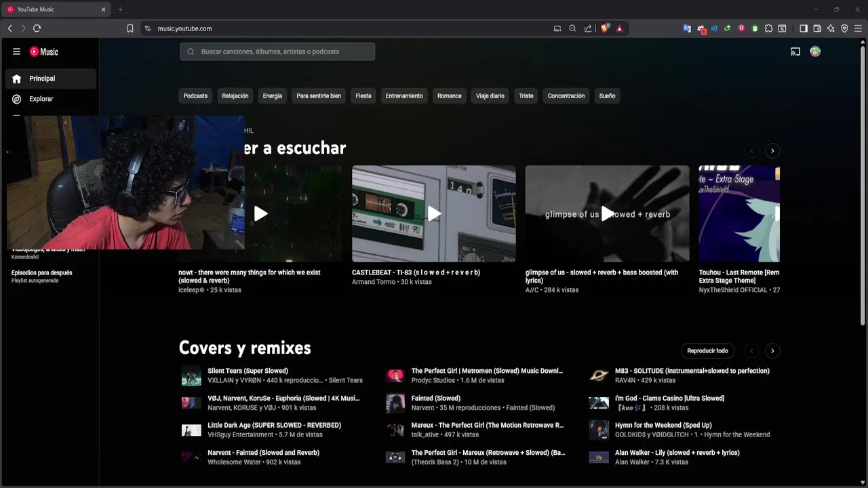Image resolution: width=868 pixels, height=488 pixels.
Task: Click the search field Buscar canciones
Action: click(277, 52)
